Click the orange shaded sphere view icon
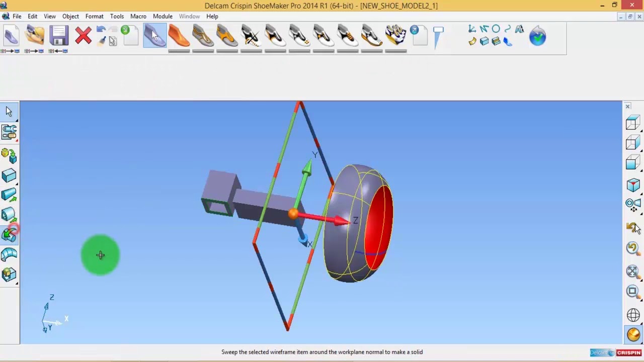 point(633,335)
